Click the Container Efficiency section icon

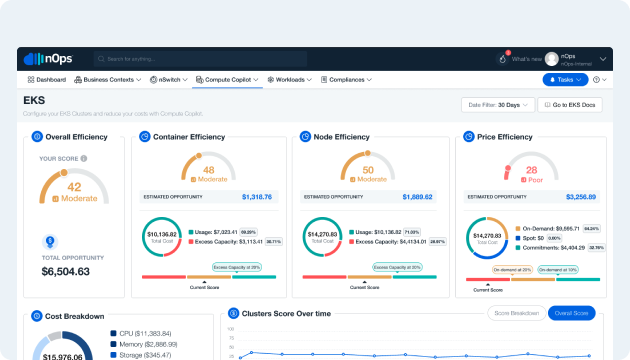[x=145, y=137]
